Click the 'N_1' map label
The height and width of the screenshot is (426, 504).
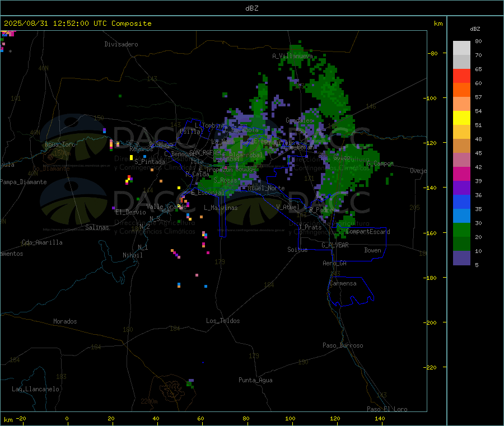point(143,247)
